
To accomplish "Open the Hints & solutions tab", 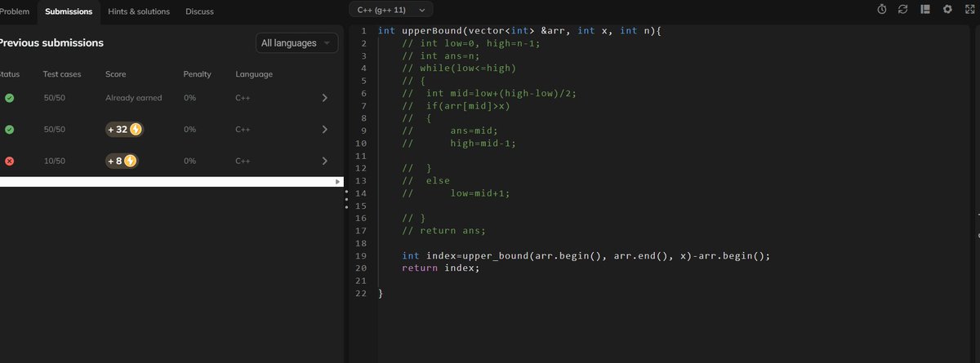I will point(139,11).
